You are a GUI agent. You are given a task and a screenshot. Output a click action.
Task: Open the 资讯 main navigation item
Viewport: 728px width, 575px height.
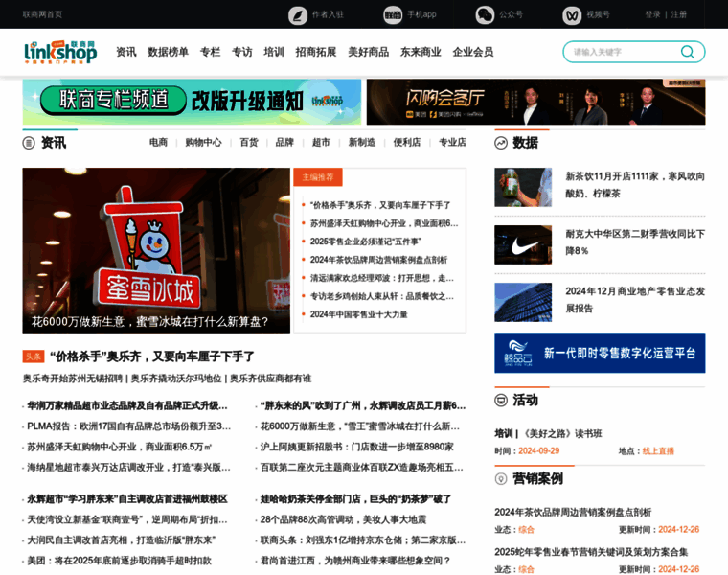126,52
